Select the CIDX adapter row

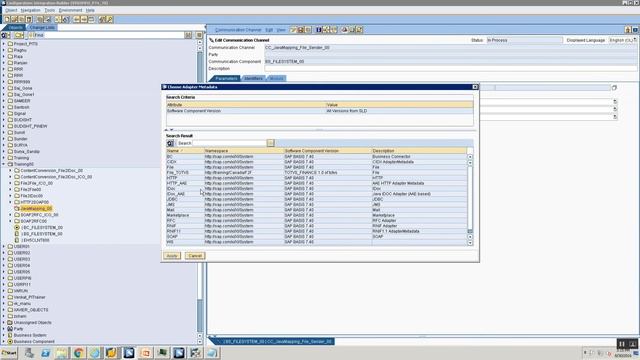pyautogui.click(x=316, y=162)
